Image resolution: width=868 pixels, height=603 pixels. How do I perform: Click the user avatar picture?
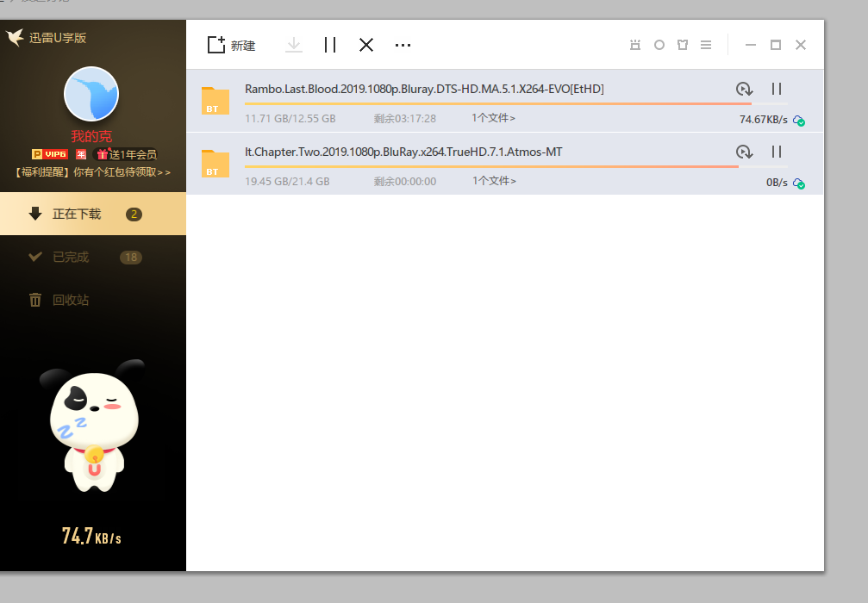point(91,93)
